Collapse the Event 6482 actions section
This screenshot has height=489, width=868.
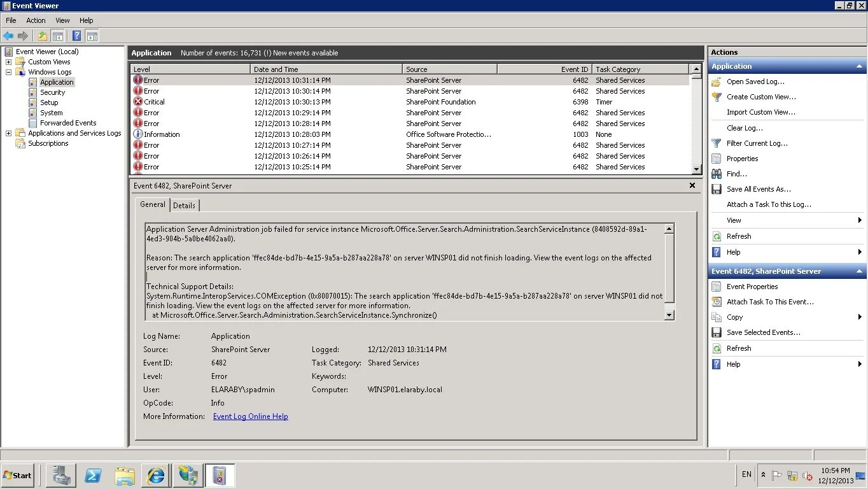859,271
